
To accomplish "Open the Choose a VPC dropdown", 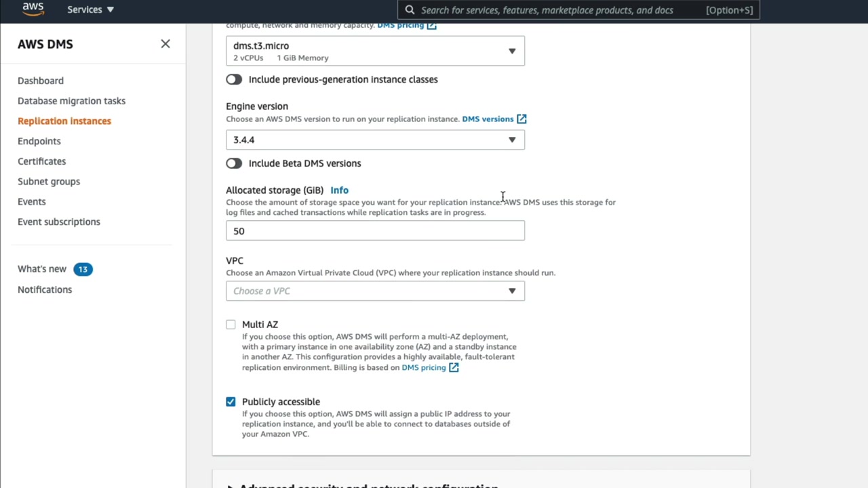I will 375,291.
